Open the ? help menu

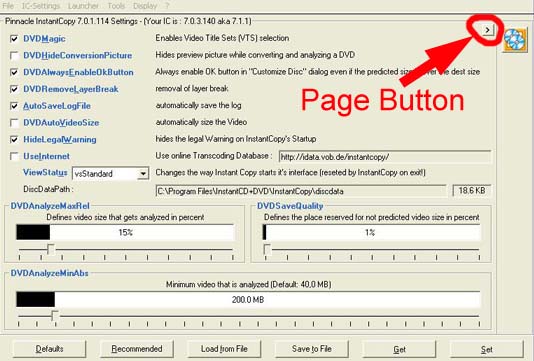click(167, 6)
